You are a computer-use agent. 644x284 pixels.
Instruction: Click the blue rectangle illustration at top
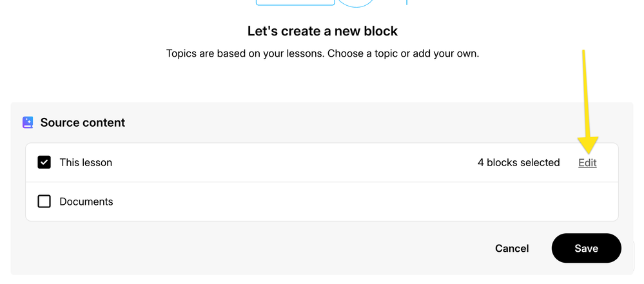click(293, 3)
